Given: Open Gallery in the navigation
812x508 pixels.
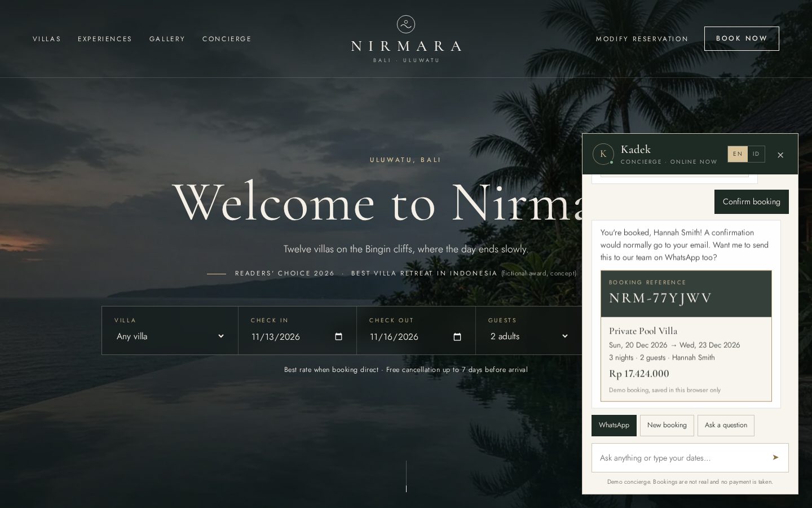Looking at the screenshot, I should (167, 39).
